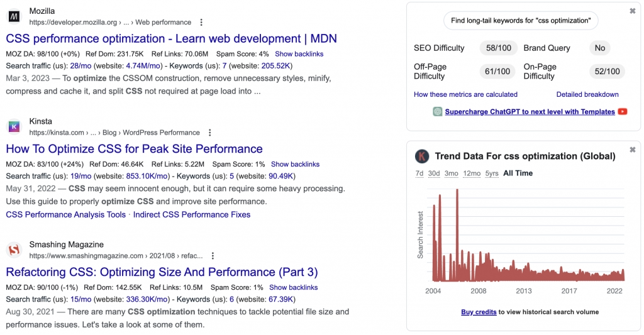Click the developer.mozilla.org URL breadcrumb
The height and width of the screenshot is (335, 644).
110,22
